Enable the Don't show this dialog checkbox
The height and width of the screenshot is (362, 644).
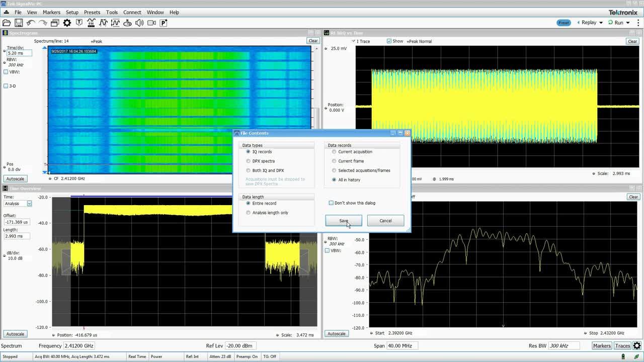(331, 203)
